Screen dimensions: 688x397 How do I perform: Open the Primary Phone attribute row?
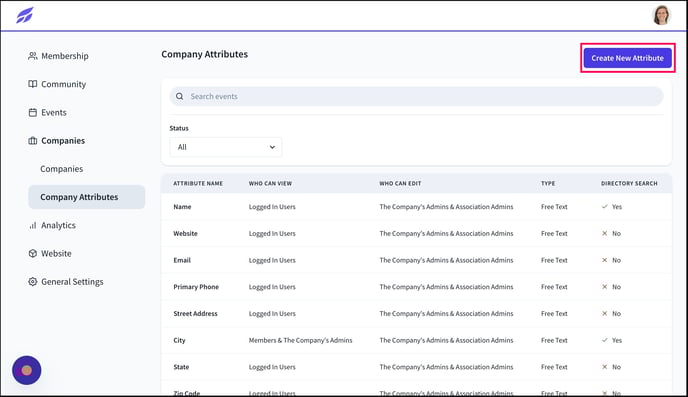pos(416,287)
